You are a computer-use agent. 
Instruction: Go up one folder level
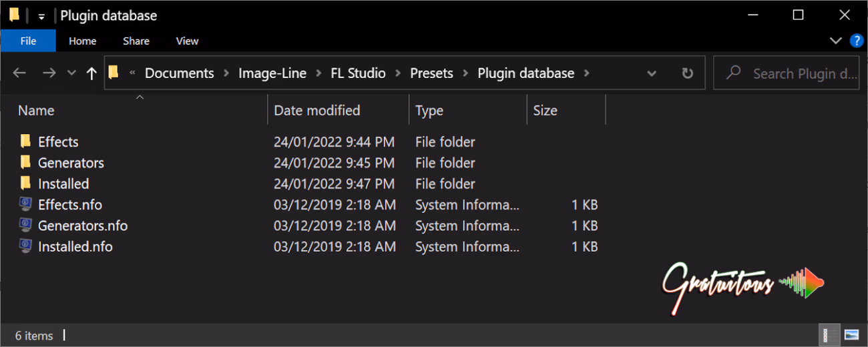click(x=91, y=73)
